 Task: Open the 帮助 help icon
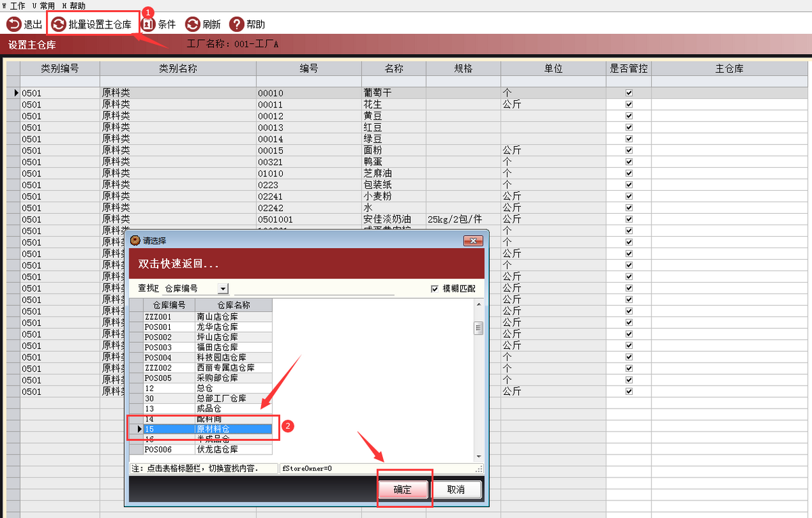(x=237, y=24)
